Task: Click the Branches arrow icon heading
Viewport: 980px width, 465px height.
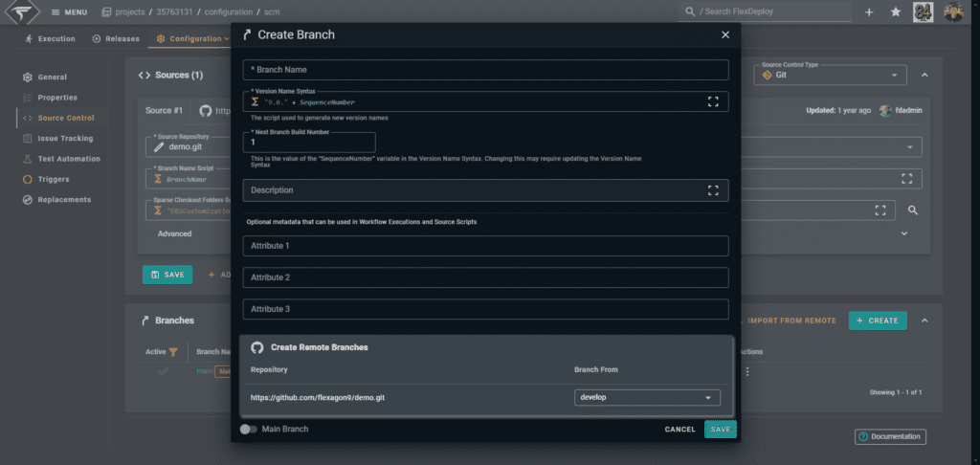Action: pos(145,321)
